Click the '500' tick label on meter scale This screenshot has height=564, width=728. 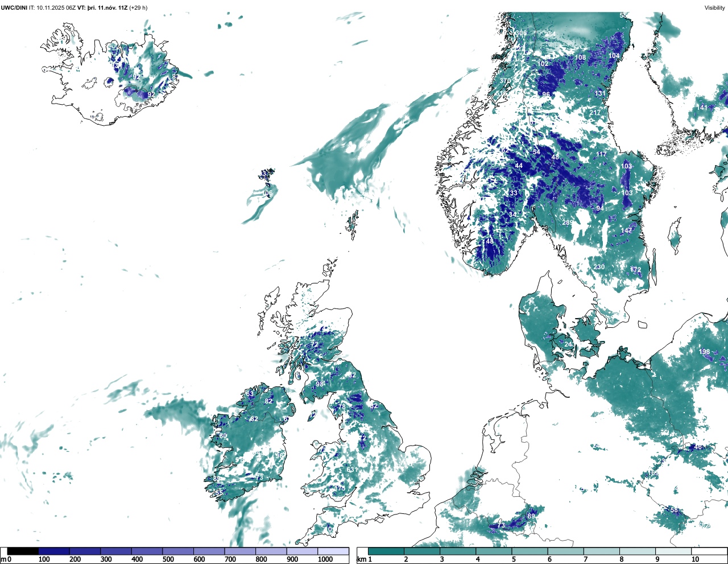tap(168, 559)
